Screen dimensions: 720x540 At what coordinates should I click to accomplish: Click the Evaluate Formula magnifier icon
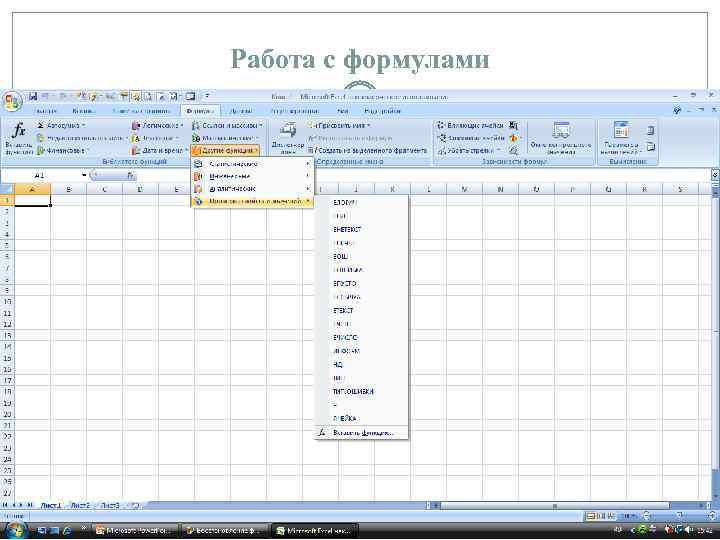click(514, 151)
